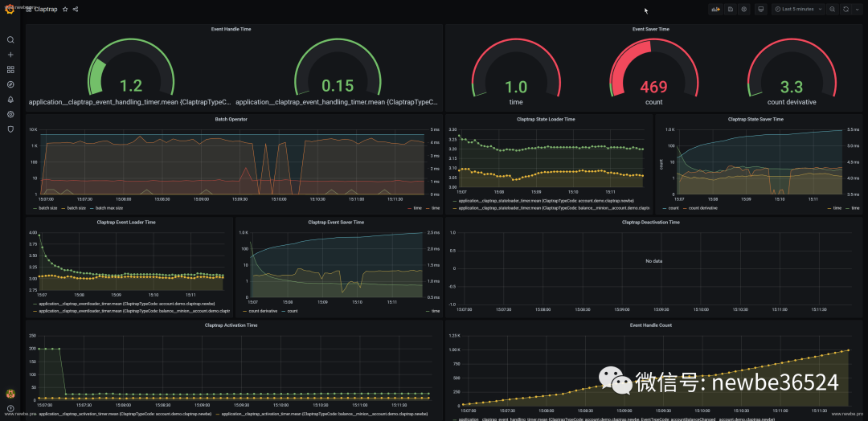Save the dashboard using the save icon
Screen dimensions: 868x421
coord(731,10)
